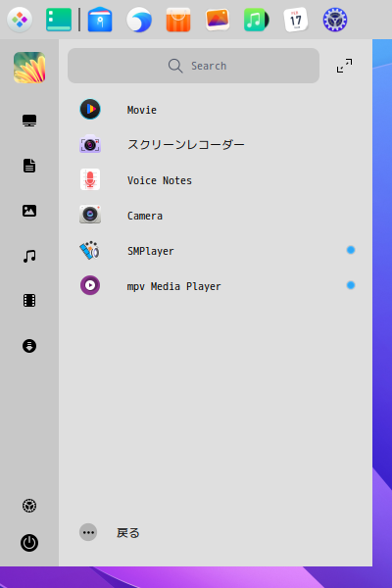Image resolution: width=392 pixels, height=588 pixels.
Task: Click the 戻る back button
Action: 110,532
